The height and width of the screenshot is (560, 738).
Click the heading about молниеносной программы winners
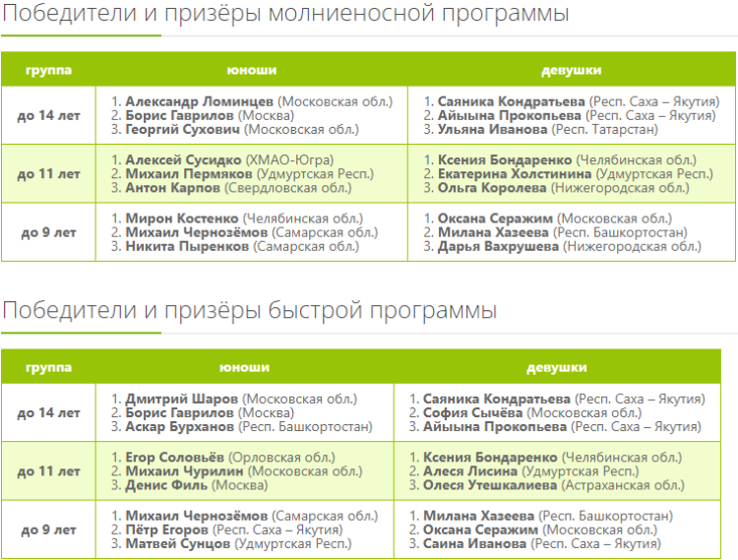tap(285, 14)
